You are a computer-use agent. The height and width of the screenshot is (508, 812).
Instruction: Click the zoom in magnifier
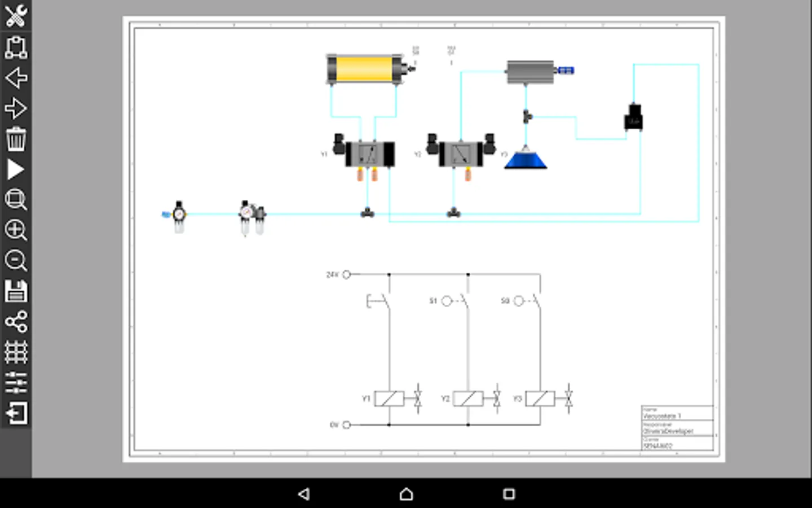point(16,230)
